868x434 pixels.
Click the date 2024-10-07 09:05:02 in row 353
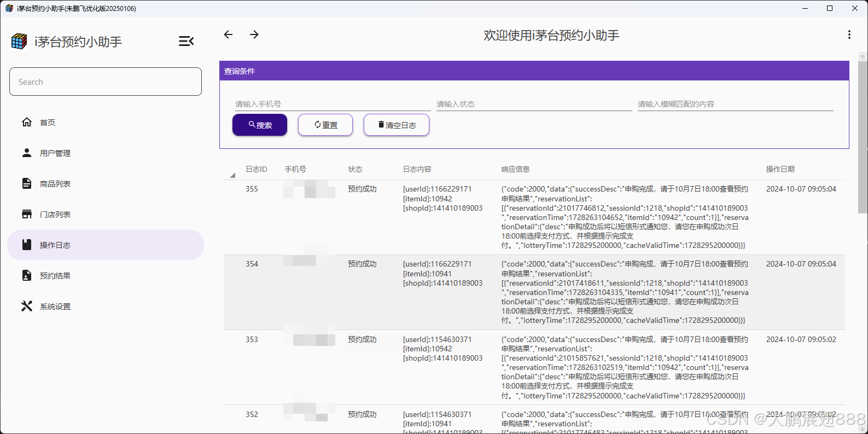click(801, 339)
